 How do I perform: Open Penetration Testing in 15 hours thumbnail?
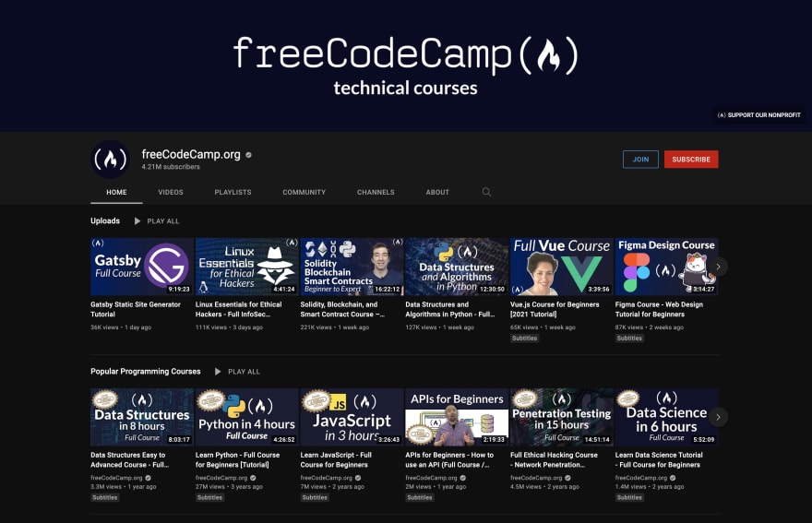point(562,417)
